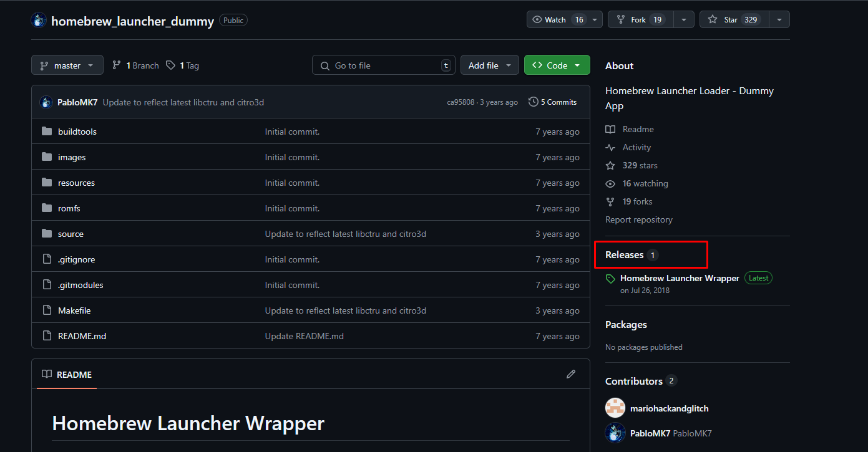Open the Makefile file name
Image resolution: width=868 pixels, height=452 pixels.
[x=74, y=310]
